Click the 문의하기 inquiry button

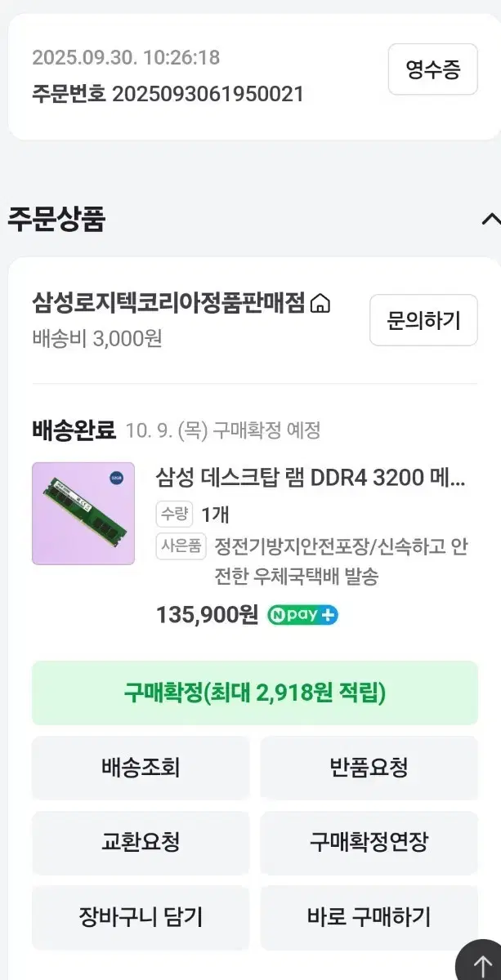click(x=423, y=320)
